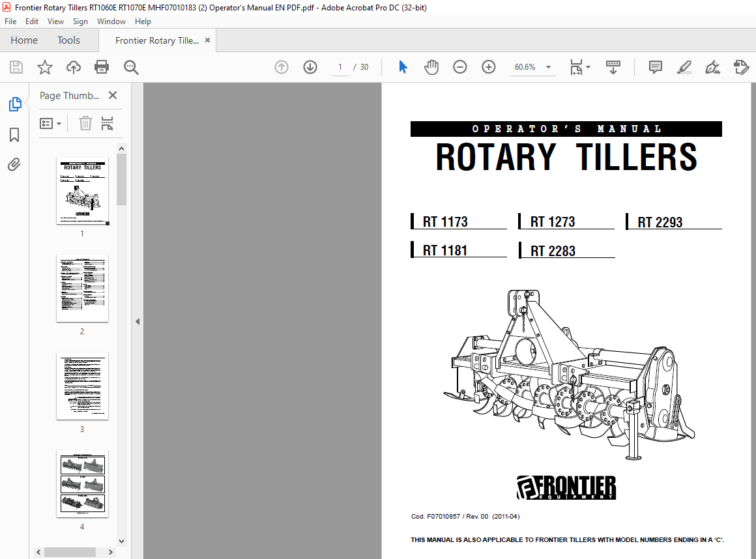Select the Highlight text pen tool
Screen dimensions: 756x559
pyautogui.click(x=684, y=68)
